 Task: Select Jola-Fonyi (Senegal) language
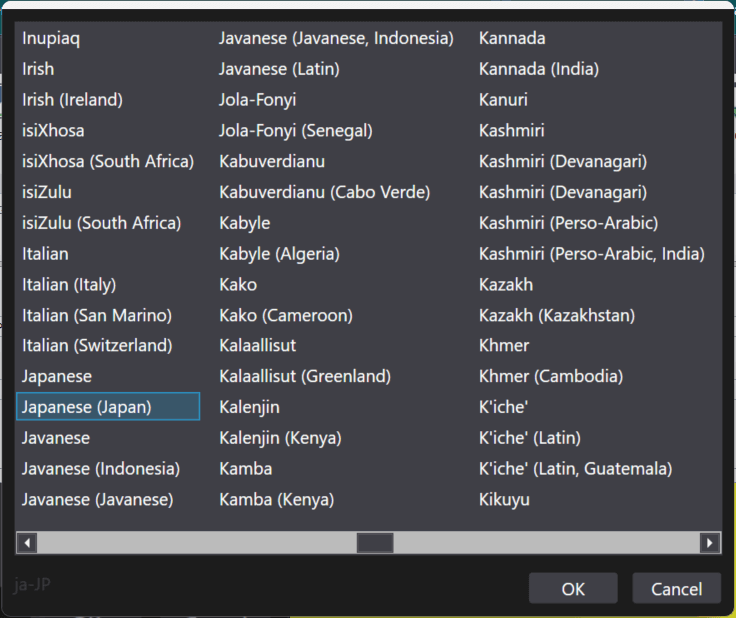(296, 131)
